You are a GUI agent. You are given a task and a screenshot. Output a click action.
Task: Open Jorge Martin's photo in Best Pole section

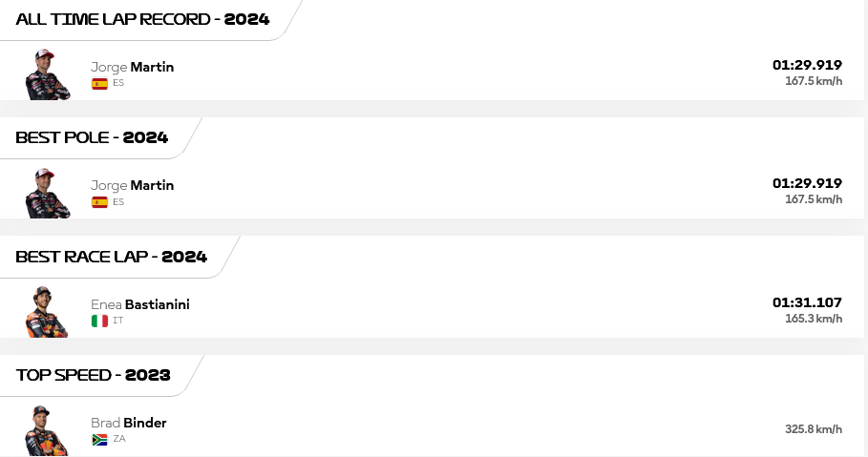tap(48, 193)
